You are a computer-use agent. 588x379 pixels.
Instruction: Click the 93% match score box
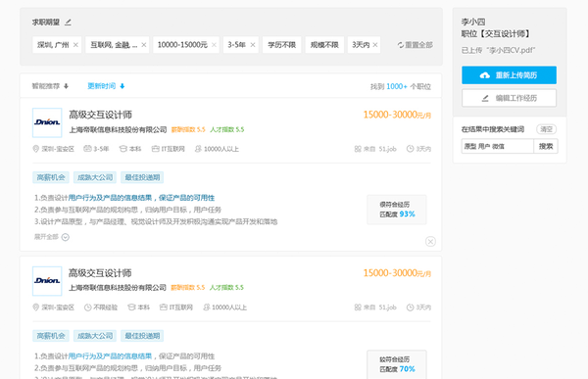pyautogui.click(x=397, y=210)
